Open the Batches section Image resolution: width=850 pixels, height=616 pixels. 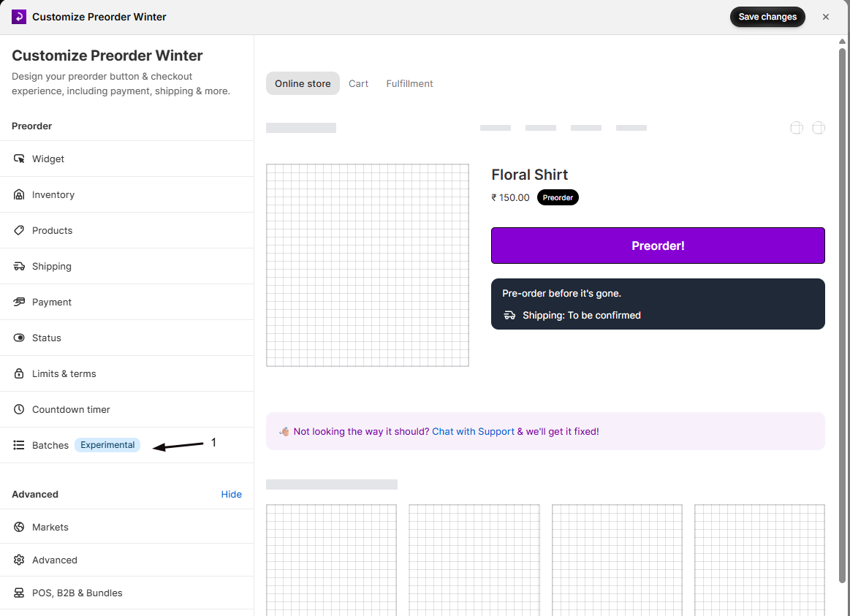127,445
